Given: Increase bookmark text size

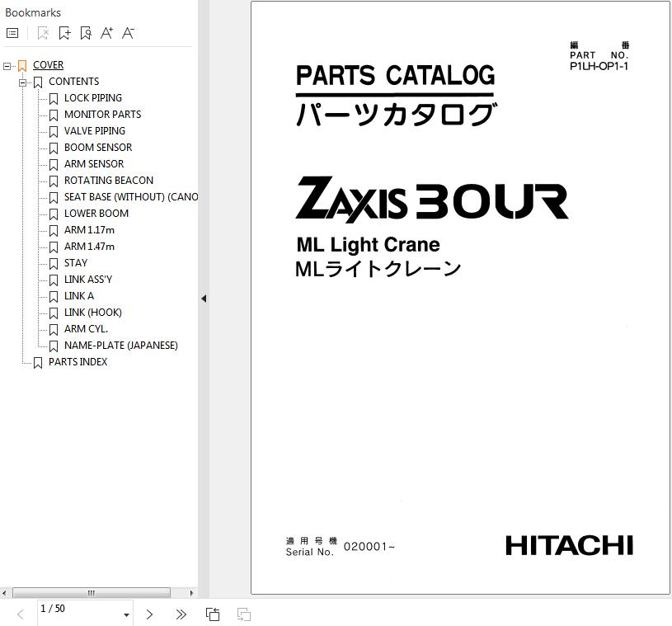Looking at the screenshot, I should click(x=106, y=33).
